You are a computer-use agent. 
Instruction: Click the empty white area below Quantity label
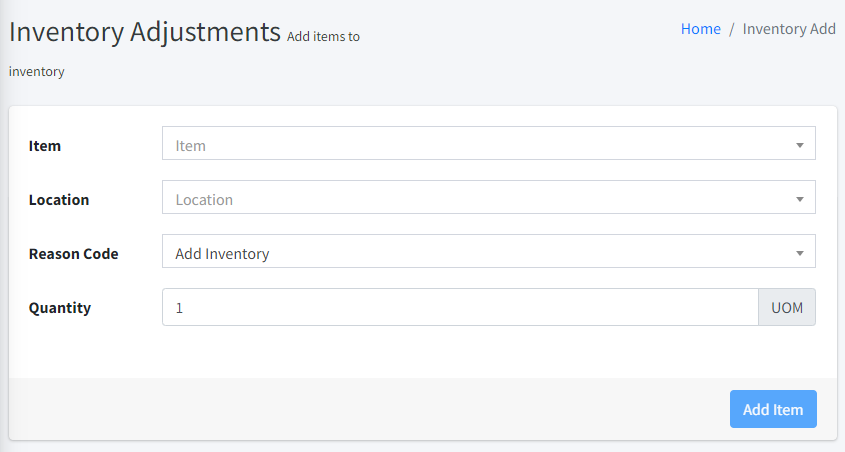click(x=80, y=350)
